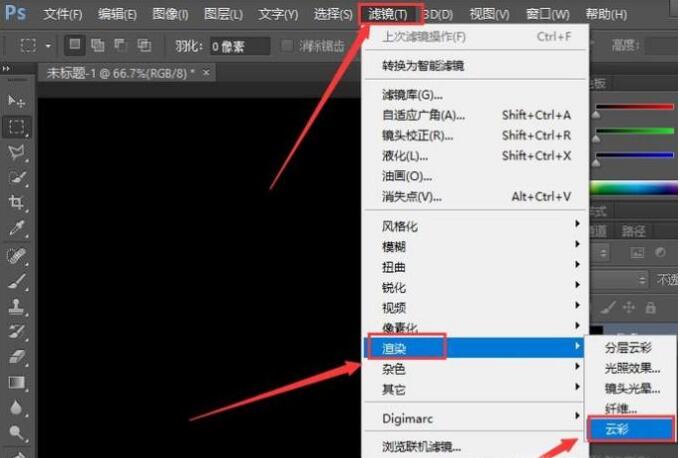The image size is (680, 458).
Task: Select the Rectangular Marquee tool in toolbox
Action: (17, 127)
